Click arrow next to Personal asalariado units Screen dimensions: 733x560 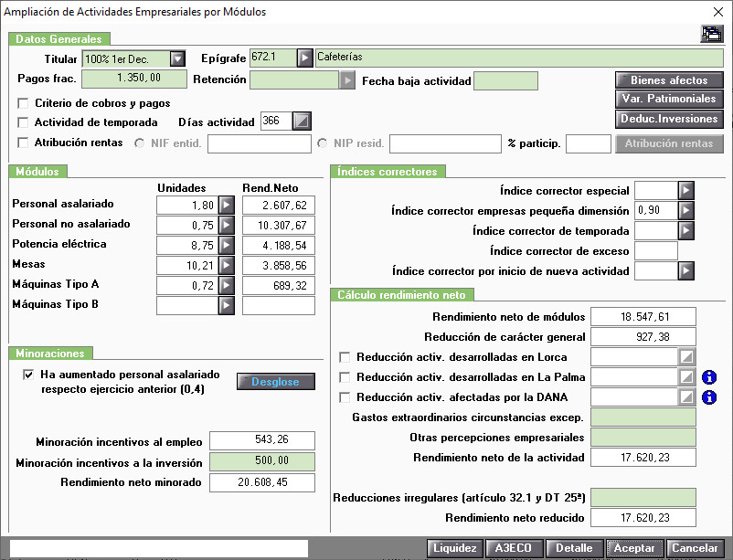(x=227, y=206)
